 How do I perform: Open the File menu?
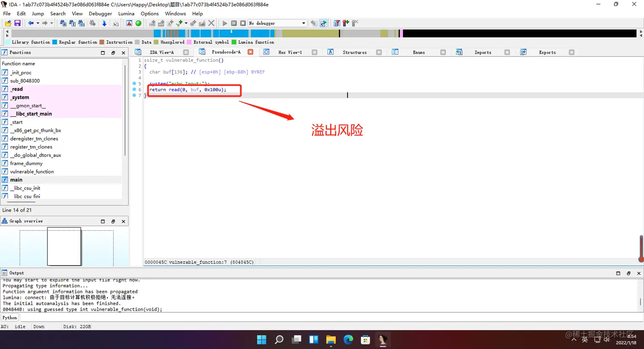click(x=7, y=14)
